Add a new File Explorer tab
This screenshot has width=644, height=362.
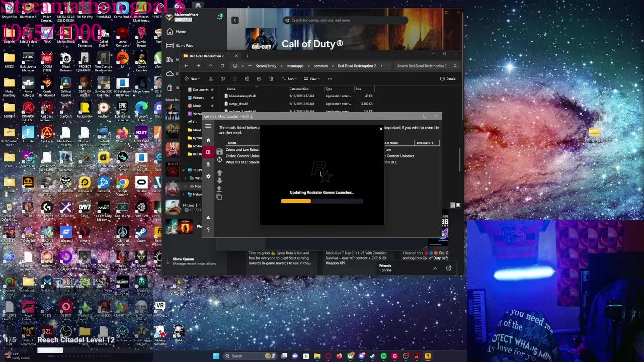tap(247, 56)
